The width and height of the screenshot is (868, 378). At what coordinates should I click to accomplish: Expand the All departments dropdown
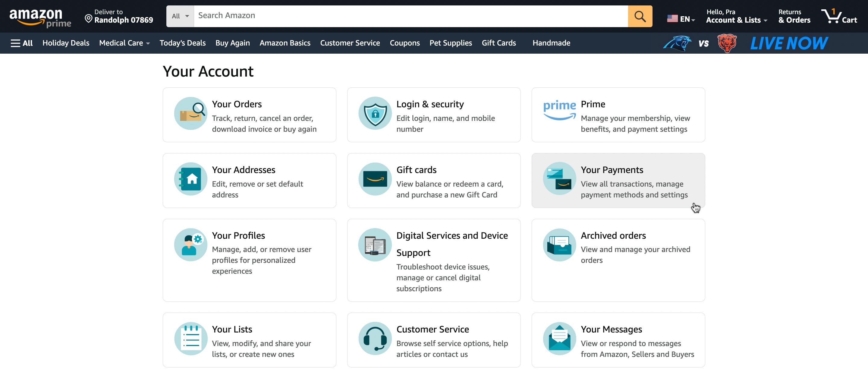point(180,15)
